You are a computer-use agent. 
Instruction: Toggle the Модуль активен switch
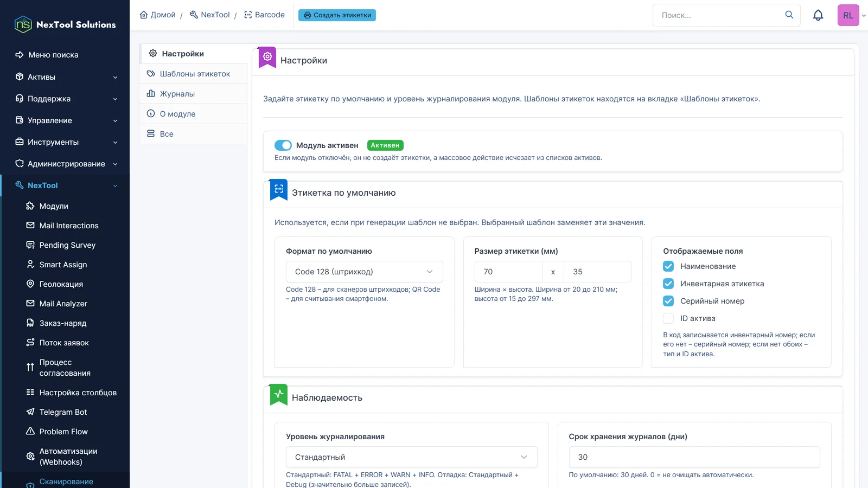(283, 145)
